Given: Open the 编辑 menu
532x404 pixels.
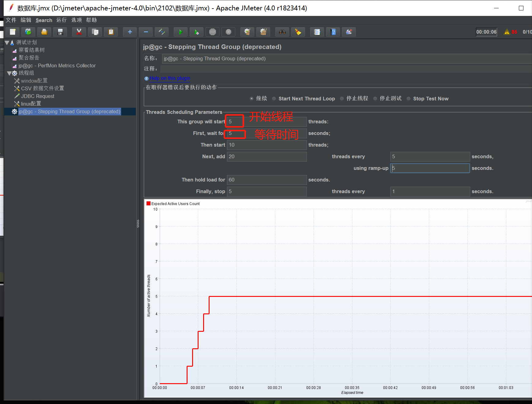Looking at the screenshot, I should tap(26, 20).
